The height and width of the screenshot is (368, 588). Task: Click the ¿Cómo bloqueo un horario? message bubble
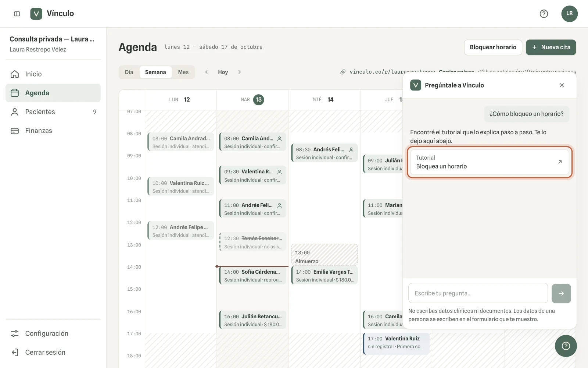526,114
